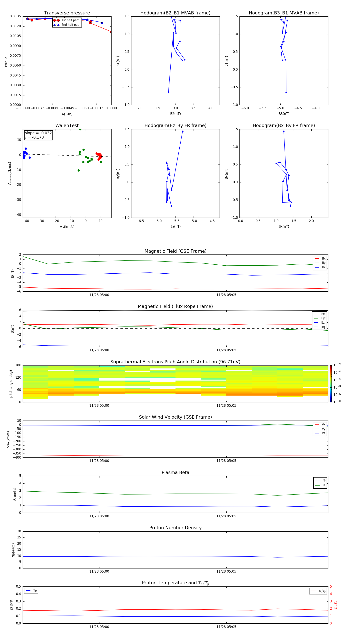Click '11/28 05:05' tick under GSE magnetic field
The width and height of the screenshot is (351, 644).
226,295
